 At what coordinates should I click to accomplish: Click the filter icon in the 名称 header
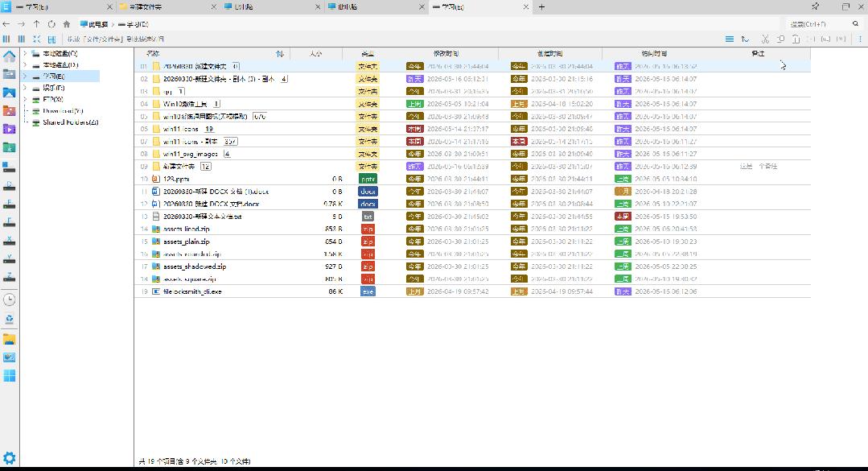[280, 54]
